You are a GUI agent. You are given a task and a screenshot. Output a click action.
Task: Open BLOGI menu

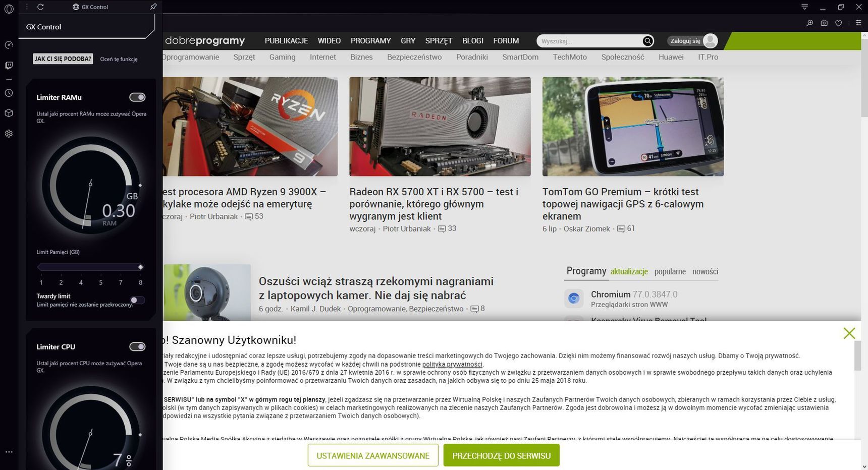[473, 41]
